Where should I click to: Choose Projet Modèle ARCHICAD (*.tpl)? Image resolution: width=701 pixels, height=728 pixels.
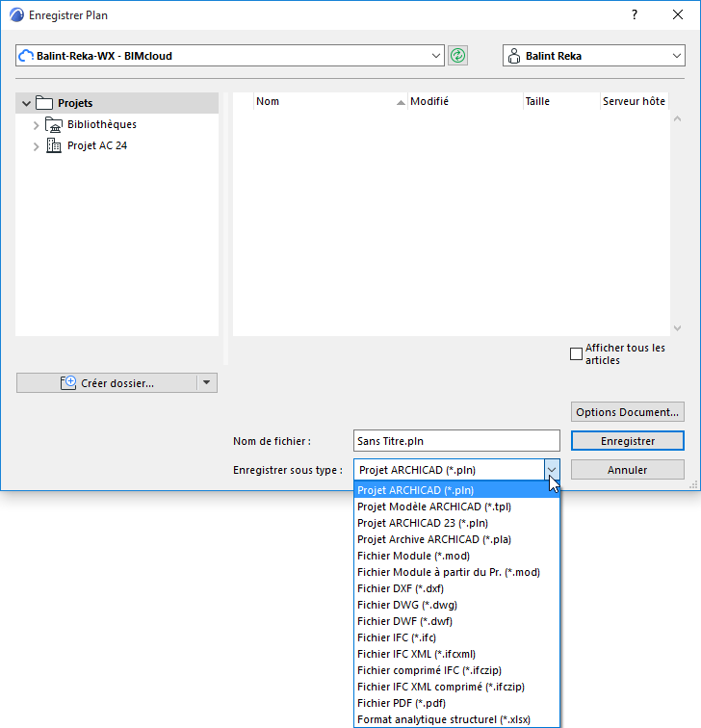pyautogui.click(x=456, y=507)
